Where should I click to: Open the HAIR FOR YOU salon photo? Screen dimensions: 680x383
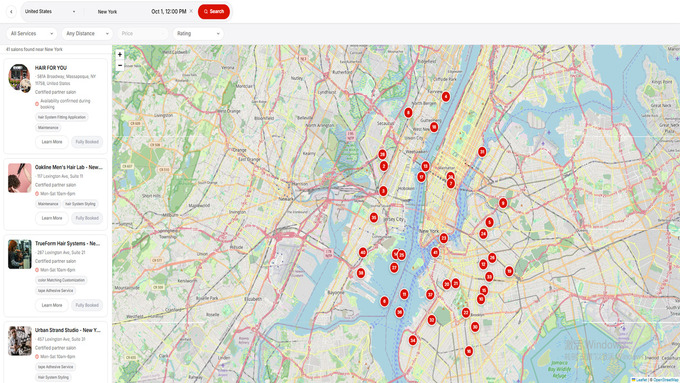click(x=20, y=78)
